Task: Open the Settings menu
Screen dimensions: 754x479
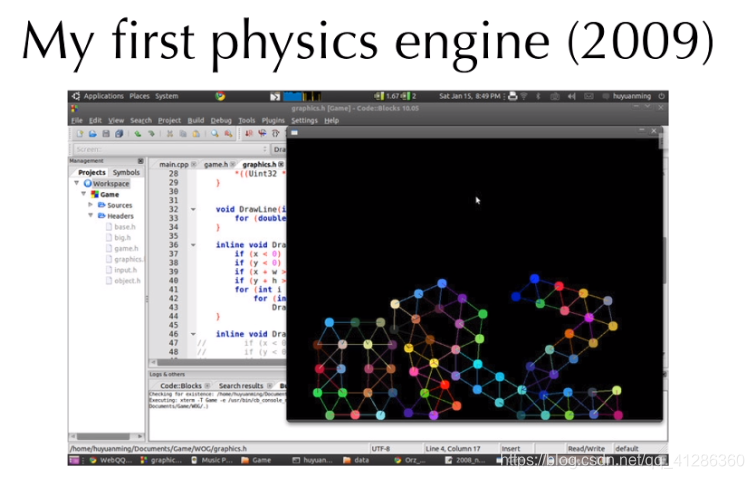Action: [x=304, y=120]
